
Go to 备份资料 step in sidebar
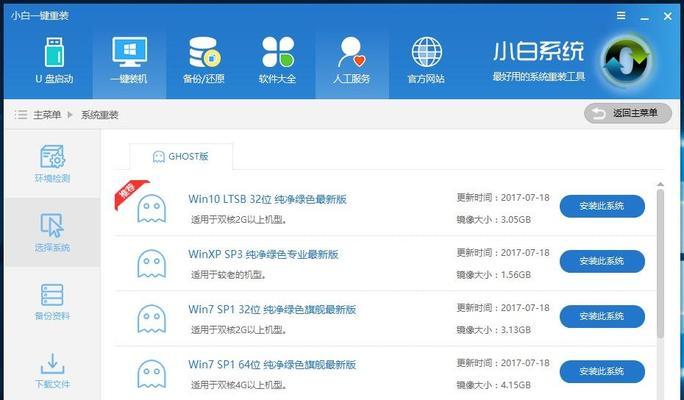52,302
